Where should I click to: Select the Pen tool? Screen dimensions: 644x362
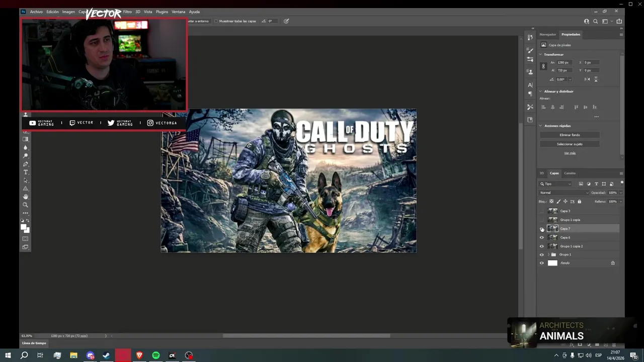point(26,164)
